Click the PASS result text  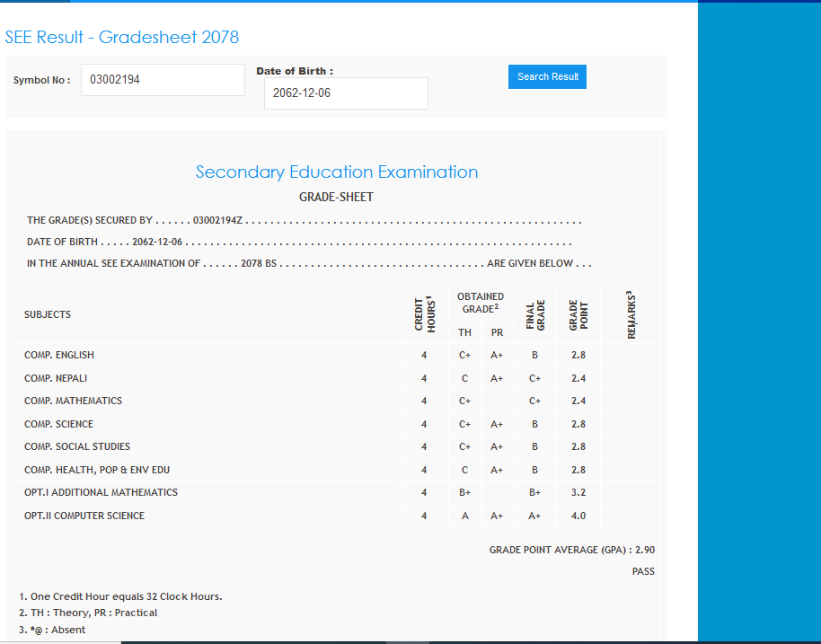coord(643,571)
